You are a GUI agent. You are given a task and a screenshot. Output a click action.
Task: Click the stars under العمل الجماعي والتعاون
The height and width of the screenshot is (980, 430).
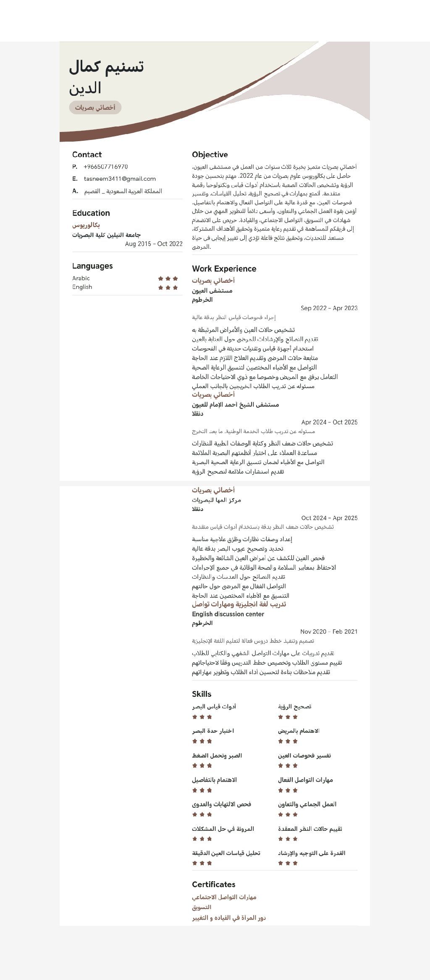click(288, 814)
